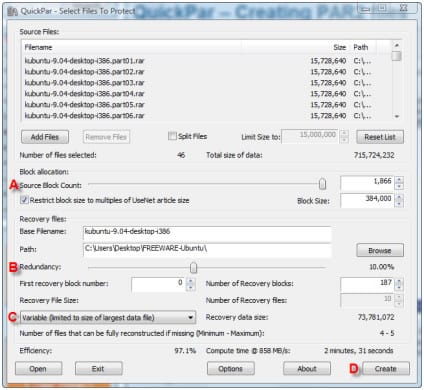Click the Block Size value field
The image size is (424, 390).
(x=367, y=200)
